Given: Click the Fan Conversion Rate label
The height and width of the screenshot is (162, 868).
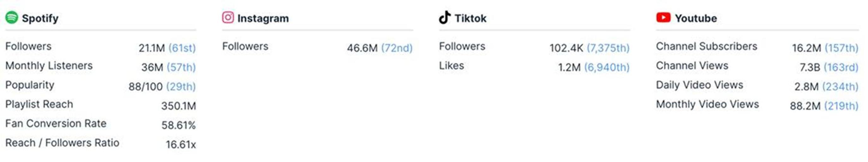Looking at the screenshot, I should coord(56,123).
